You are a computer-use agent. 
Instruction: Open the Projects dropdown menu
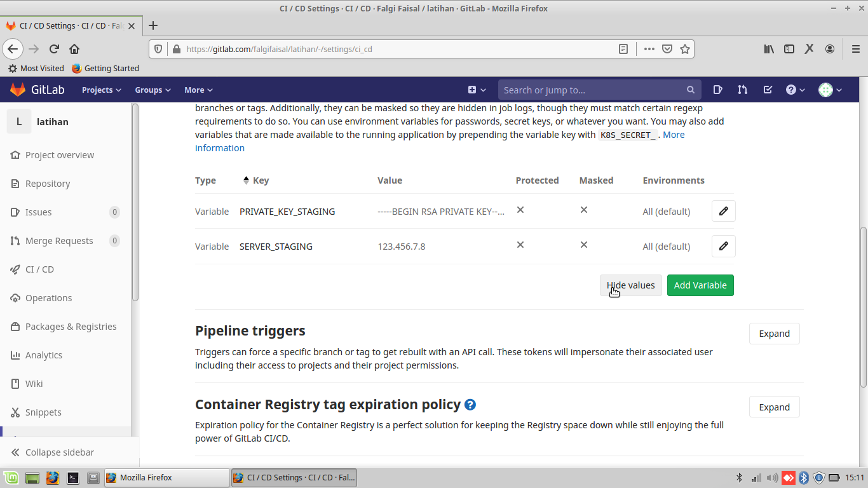pos(100,90)
